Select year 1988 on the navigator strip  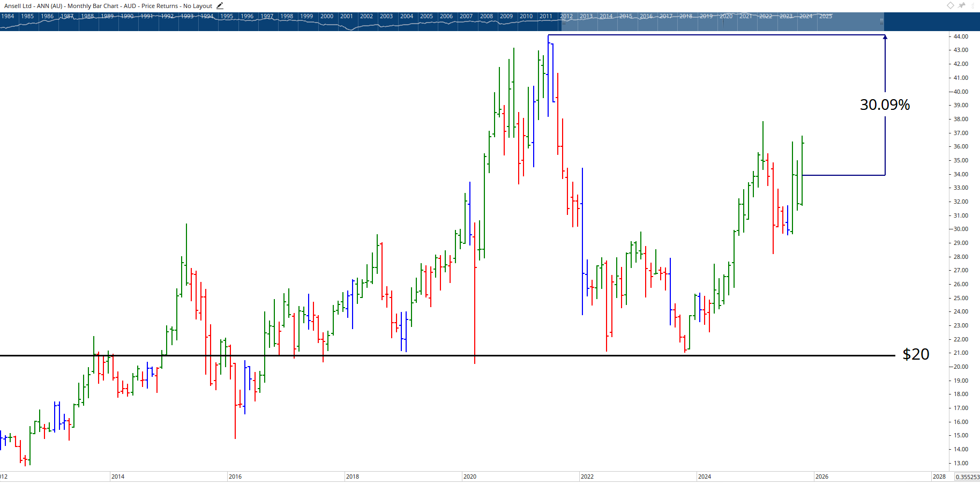pos(87,16)
